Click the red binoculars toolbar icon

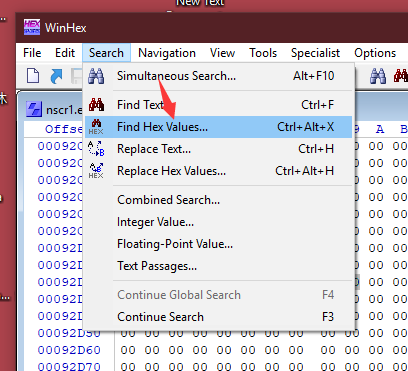[401, 76]
